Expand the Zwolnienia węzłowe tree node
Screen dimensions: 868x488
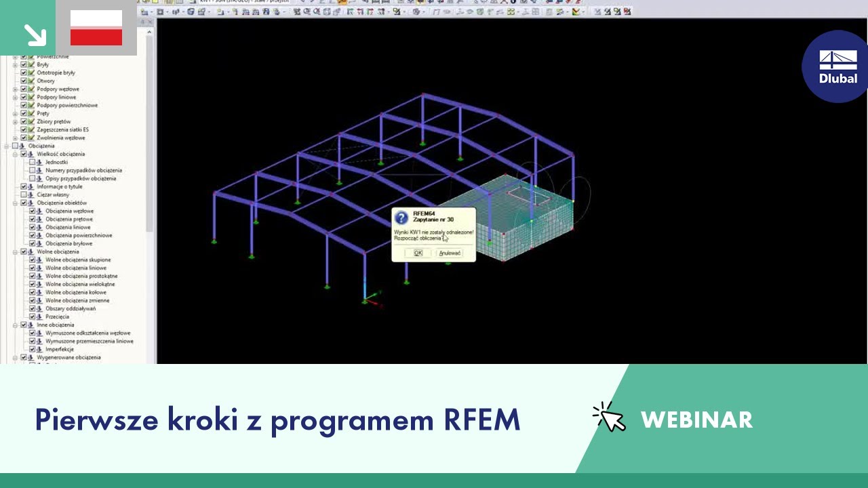15,138
